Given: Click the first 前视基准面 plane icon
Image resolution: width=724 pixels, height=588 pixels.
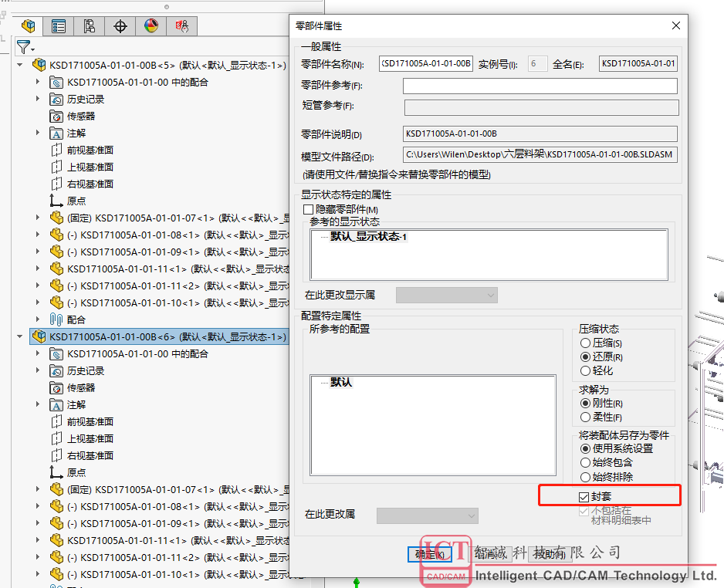Looking at the screenshot, I should tap(56, 150).
